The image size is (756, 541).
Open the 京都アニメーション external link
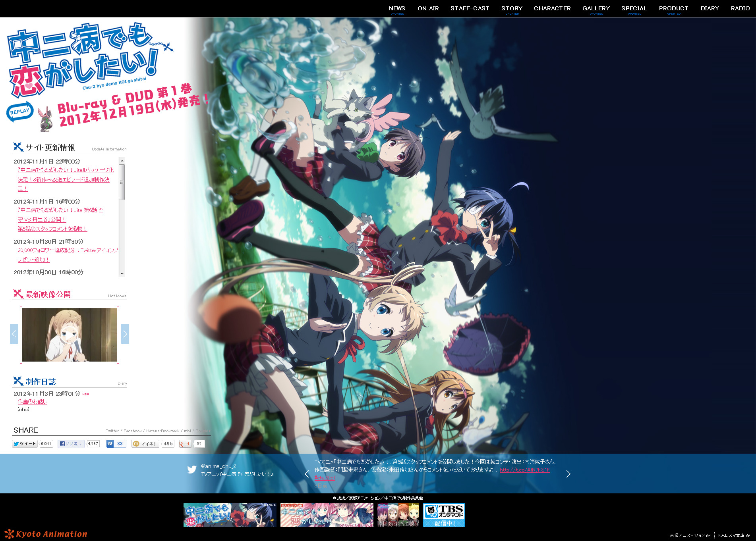click(x=690, y=535)
